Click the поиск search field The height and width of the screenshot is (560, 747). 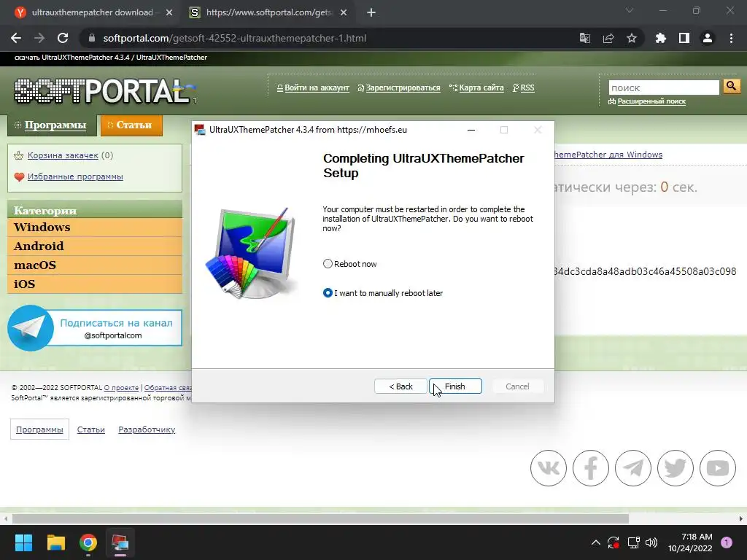point(664,87)
